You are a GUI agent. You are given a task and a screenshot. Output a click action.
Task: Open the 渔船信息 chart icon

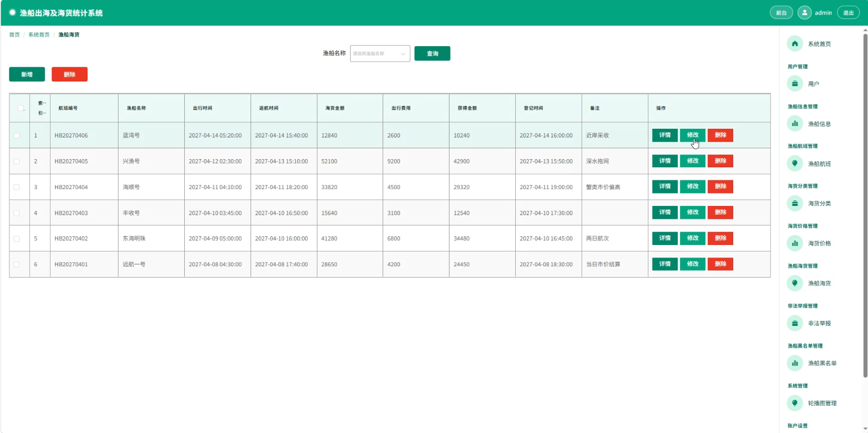795,124
